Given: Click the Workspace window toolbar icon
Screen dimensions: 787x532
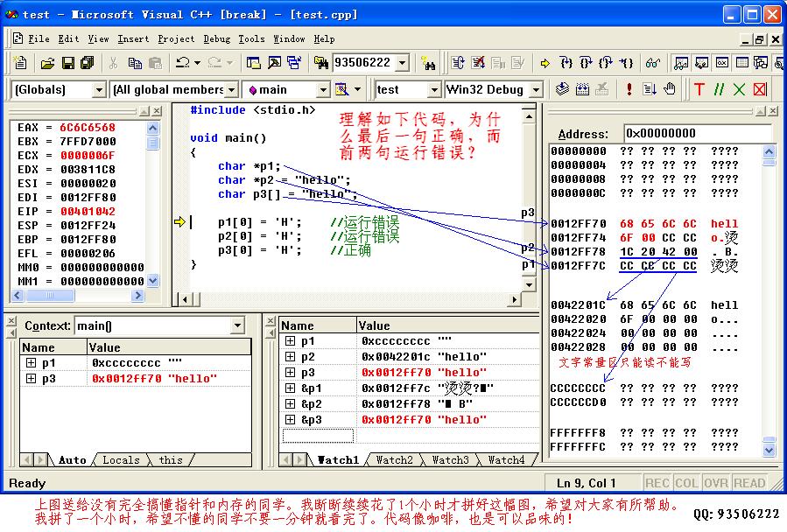Looking at the screenshot, I should point(254,63).
